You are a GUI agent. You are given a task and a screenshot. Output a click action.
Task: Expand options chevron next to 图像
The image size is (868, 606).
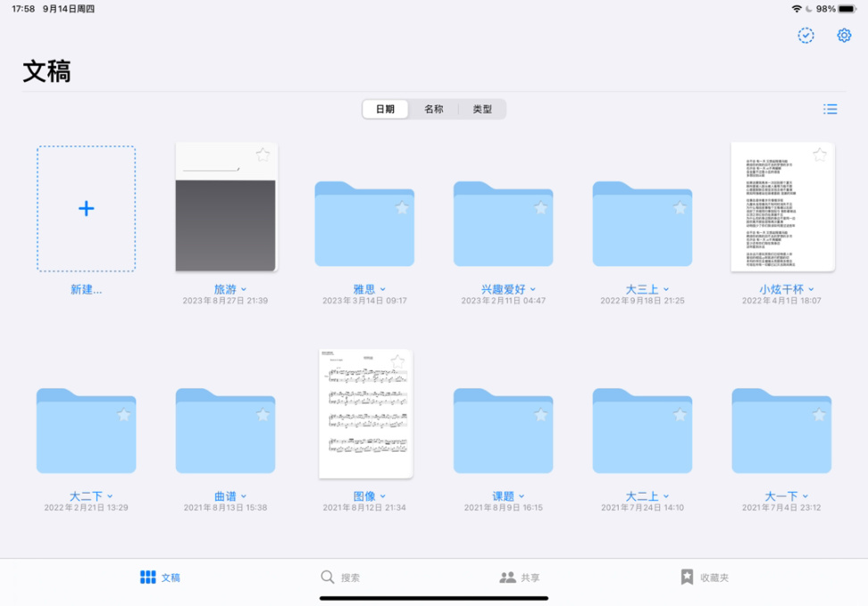tap(383, 496)
